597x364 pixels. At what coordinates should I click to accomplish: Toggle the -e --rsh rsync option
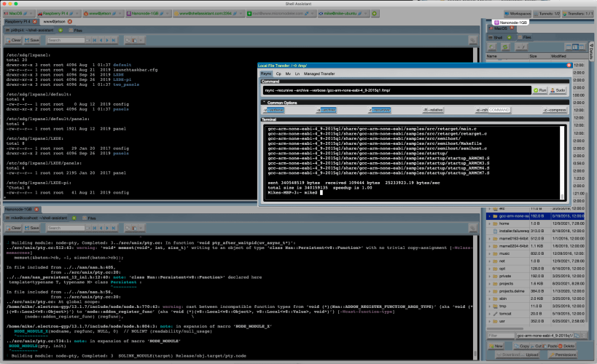click(482, 110)
